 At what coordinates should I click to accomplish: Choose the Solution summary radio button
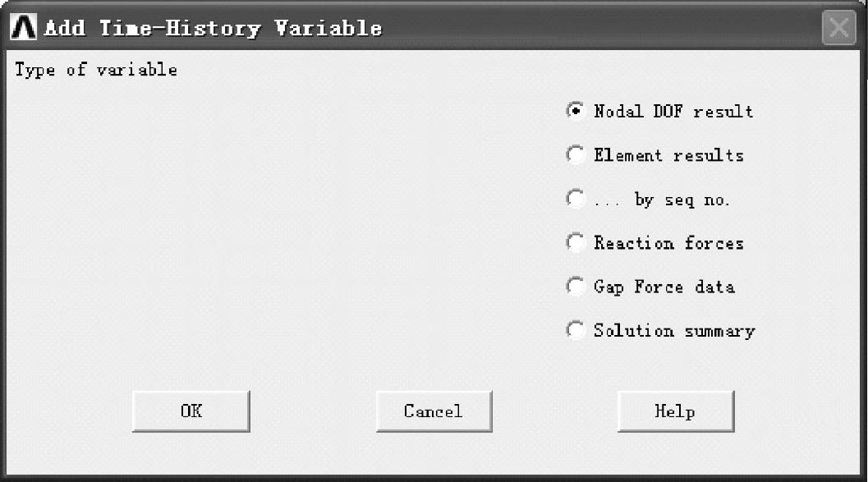pos(576,330)
